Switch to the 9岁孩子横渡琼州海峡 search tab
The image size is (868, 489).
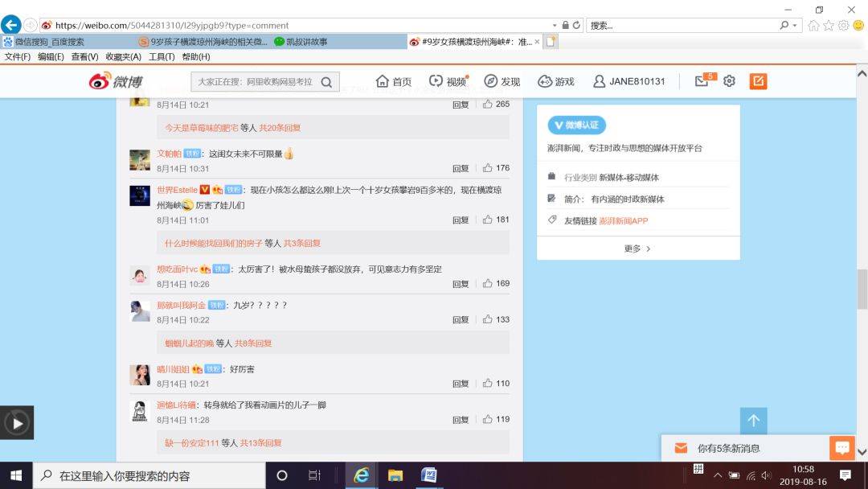pos(203,42)
